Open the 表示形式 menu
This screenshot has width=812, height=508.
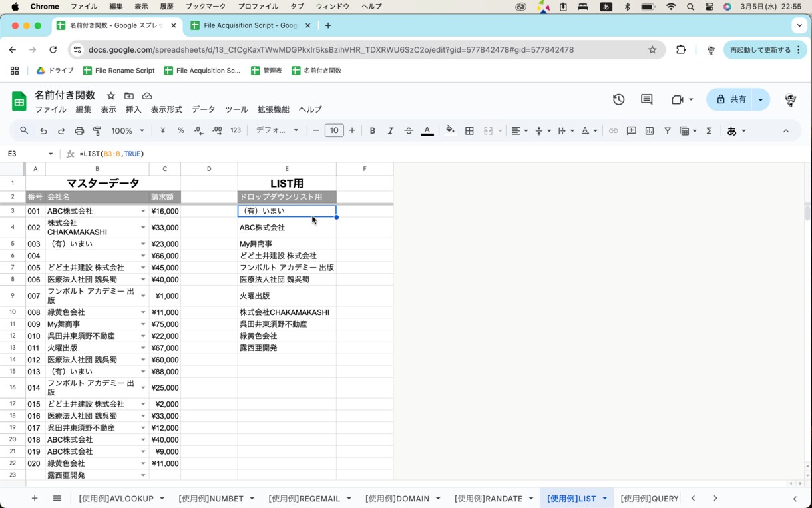[166, 109]
